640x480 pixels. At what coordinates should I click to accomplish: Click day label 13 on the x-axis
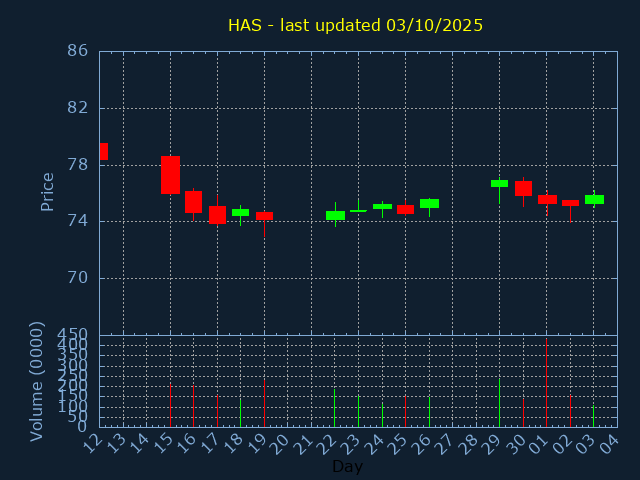[x=116, y=444]
